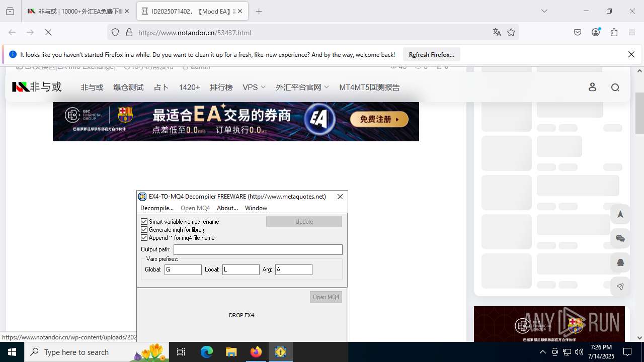The height and width of the screenshot is (362, 644).
Task: Click Open MQ4 in decompiler menu bar
Action: 195,208
